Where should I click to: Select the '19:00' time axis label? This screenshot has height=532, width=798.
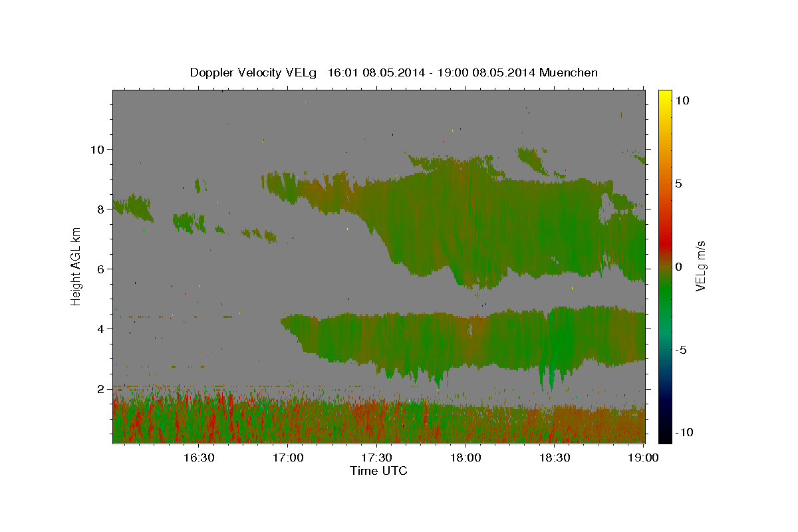pyautogui.click(x=644, y=458)
